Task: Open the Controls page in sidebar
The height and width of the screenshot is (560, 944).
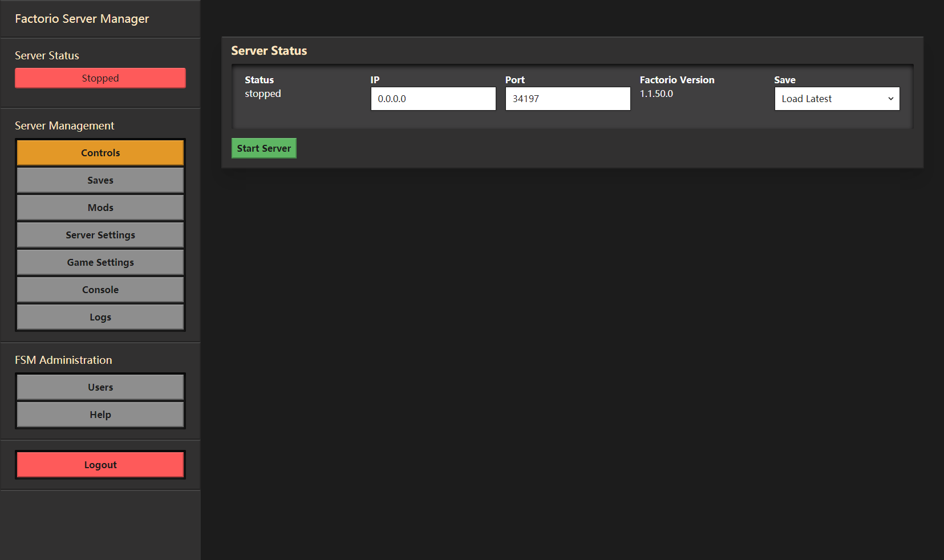Action: coord(100,153)
